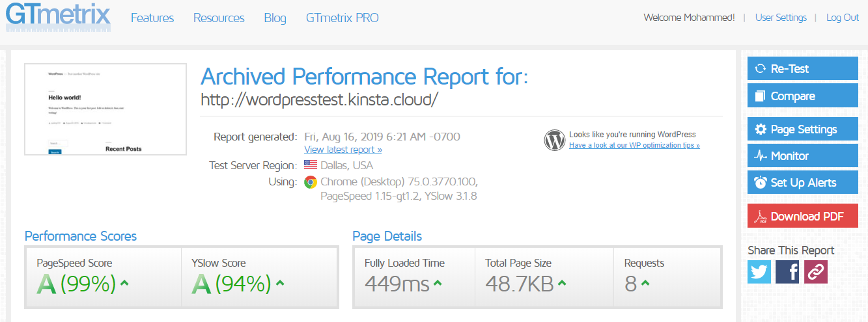Image resolution: width=868 pixels, height=322 pixels.
Task: Click the Performance Scores heading
Action: pyautogui.click(x=81, y=235)
